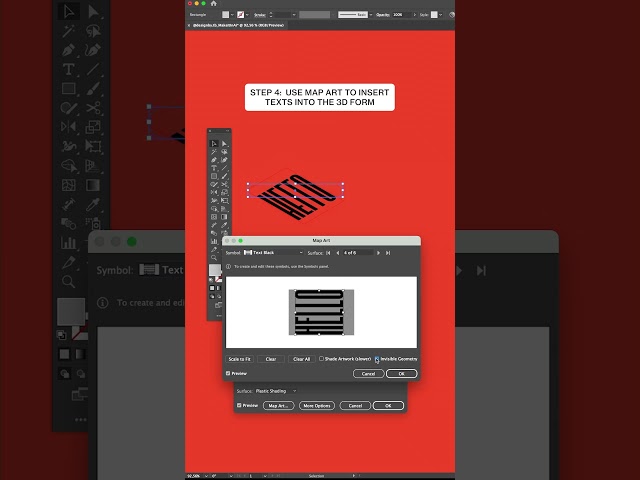640x480 pixels.
Task: Click the Clear button
Action: click(x=271, y=359)
